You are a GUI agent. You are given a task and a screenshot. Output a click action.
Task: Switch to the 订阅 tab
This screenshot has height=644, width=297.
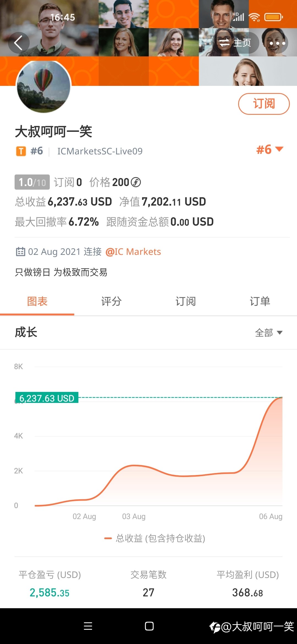pos(186,301)
